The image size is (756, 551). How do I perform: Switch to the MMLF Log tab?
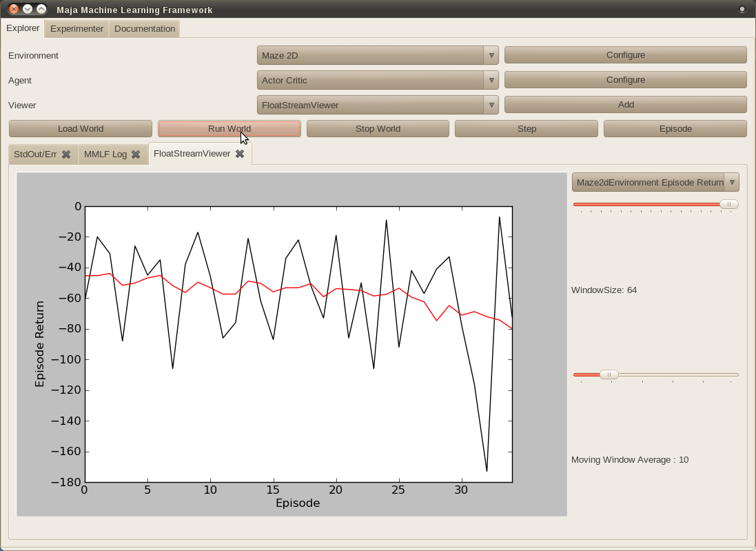click(105, 154)
